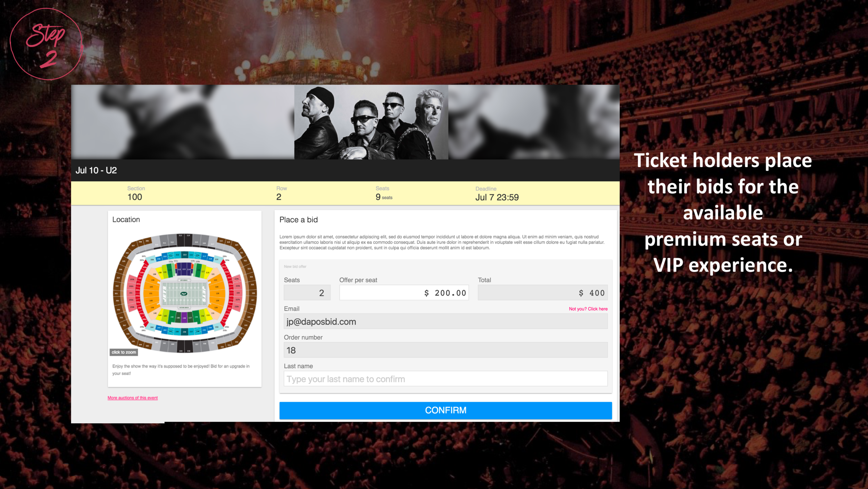Open 'More auctions of this event' link
The image size is (868, 489).
click(x=133, y=398)
